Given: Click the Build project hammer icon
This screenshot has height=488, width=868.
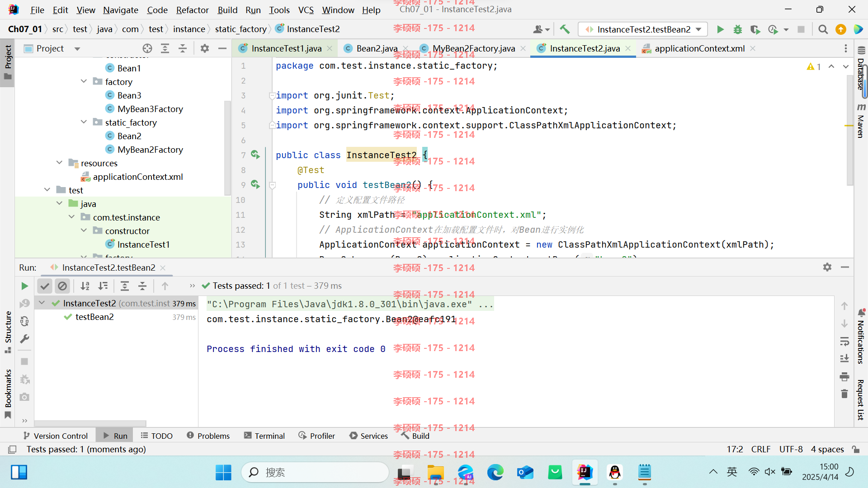Looking at the screenshot, I should pos(565,29).
